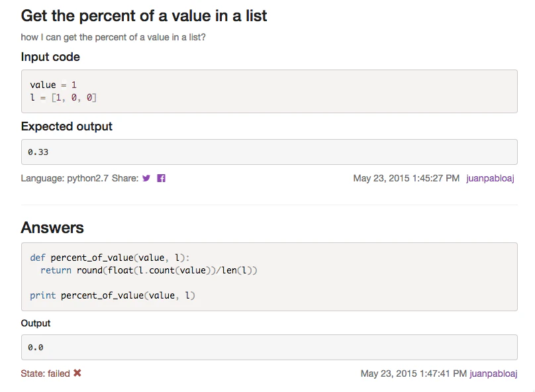The width and height of the screenshot is (535, 392).
Task: Click the question timestamp 1:45:27 PM
Action: 406,178
